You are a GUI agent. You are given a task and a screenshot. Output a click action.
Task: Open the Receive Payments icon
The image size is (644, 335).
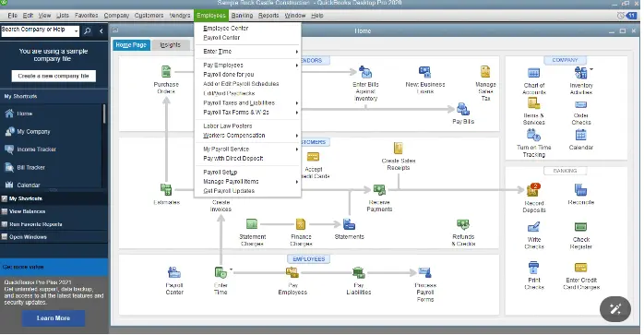click(x=379, y=190)
